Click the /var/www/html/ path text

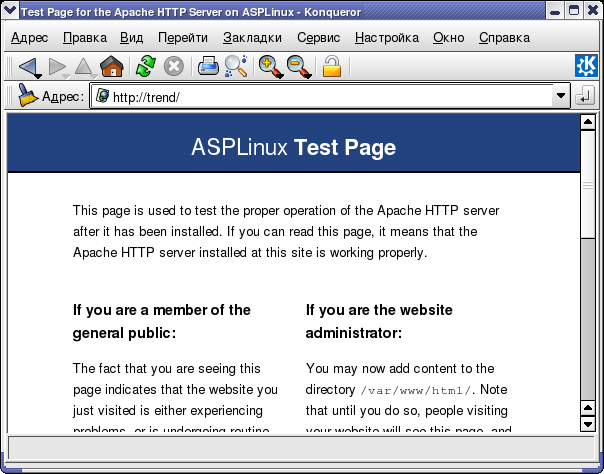tap(416, 390)
